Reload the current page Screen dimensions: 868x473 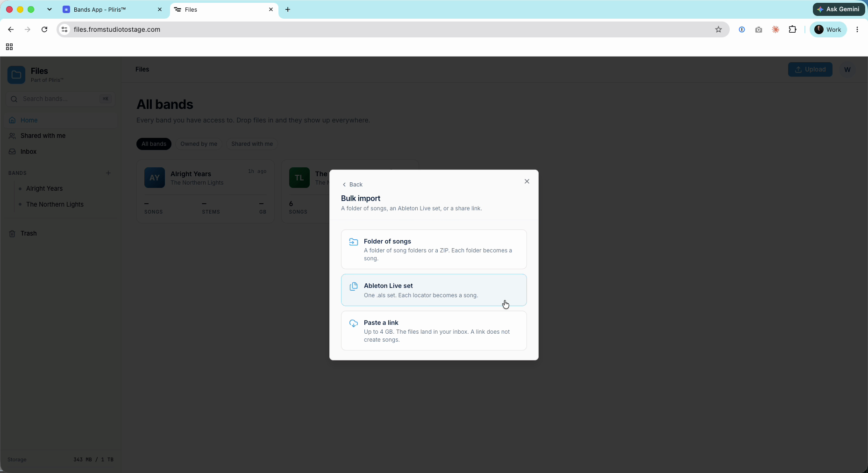pos(44,29)
